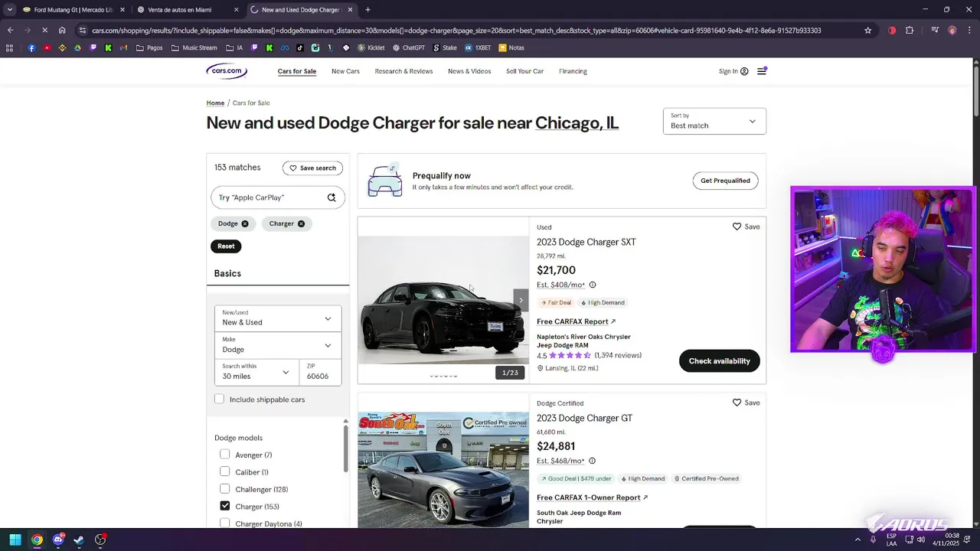Click Check availability for Charger SXT
The width and height of the screenshot is (980, 551).
(719, 361)
